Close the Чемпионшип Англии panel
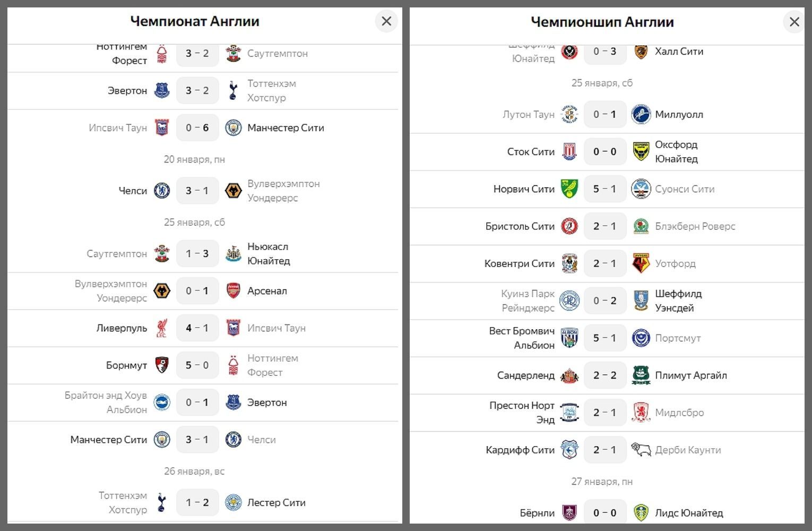Image resolution: width=812 pixels, height=531 pixels. (x=794, y=22)
